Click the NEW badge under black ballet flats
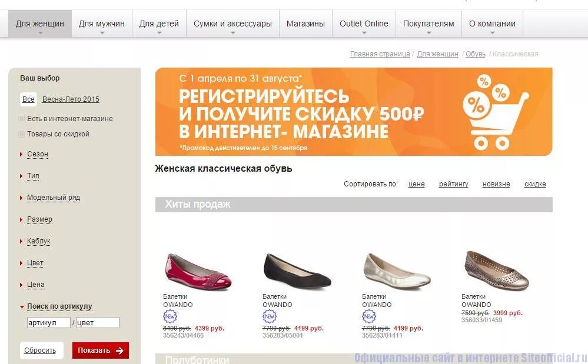 269,316
